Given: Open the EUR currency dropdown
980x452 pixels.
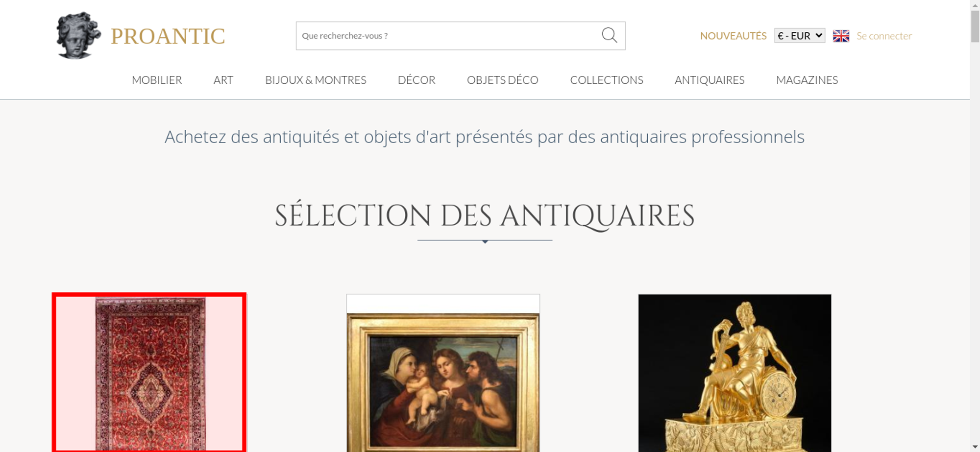Looking at the screenshot, I should (800, 36).
